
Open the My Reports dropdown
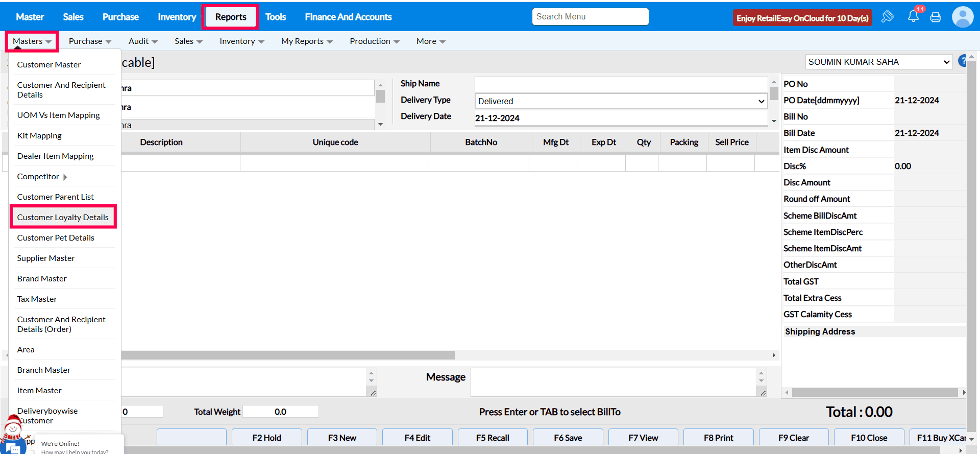(307, 41)
